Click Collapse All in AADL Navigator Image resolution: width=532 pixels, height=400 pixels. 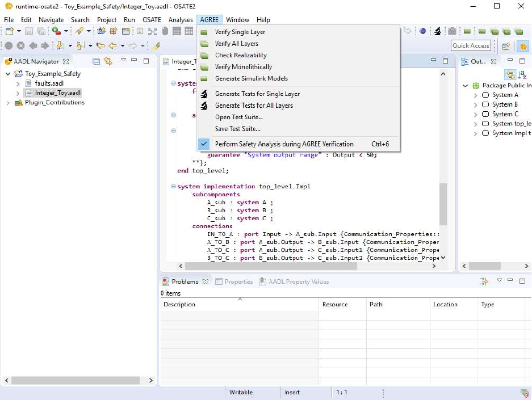tap(97, 61)
